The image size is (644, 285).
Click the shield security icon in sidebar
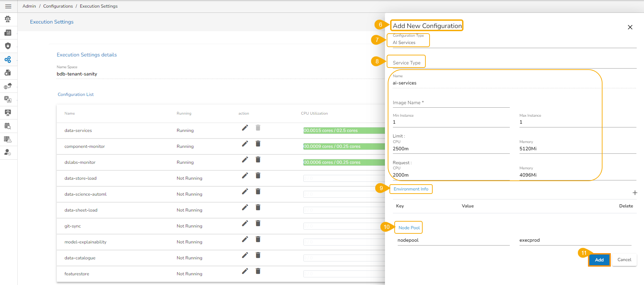[x=8, y=46]
